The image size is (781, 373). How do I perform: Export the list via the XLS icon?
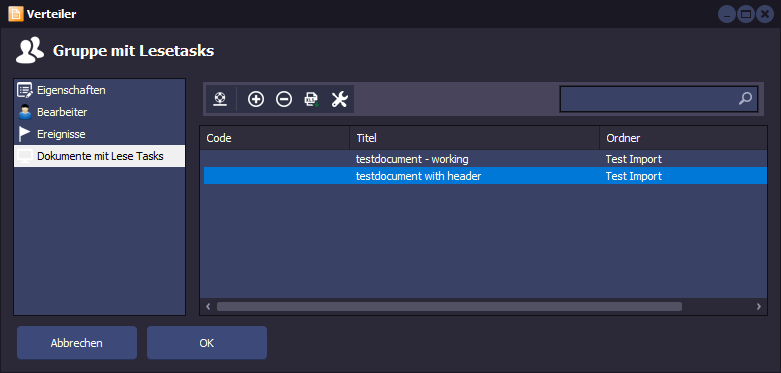pos(311,99)
